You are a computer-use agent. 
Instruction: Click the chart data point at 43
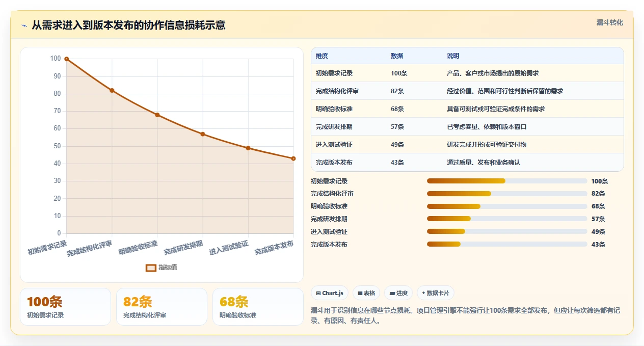[293, 158]
